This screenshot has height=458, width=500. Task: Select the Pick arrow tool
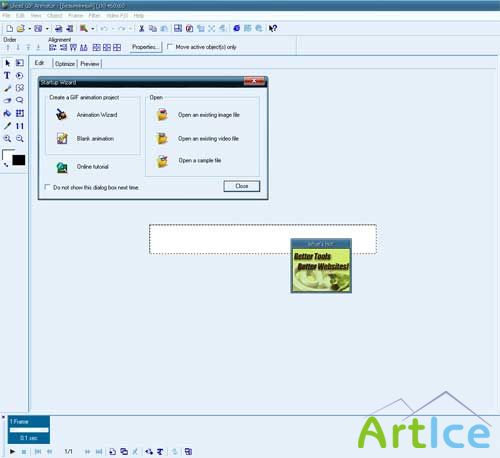pyautogui.click(x=8, y=63)
